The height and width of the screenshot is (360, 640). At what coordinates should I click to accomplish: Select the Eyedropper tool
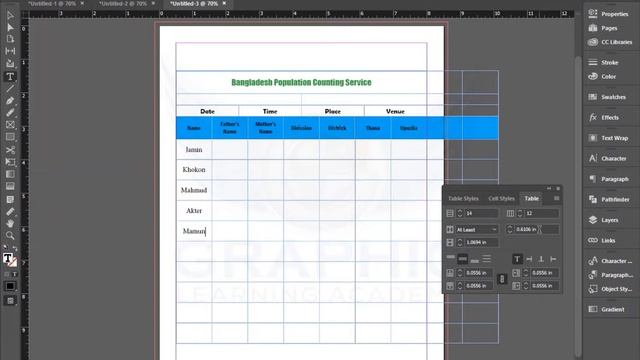[10, 211]
